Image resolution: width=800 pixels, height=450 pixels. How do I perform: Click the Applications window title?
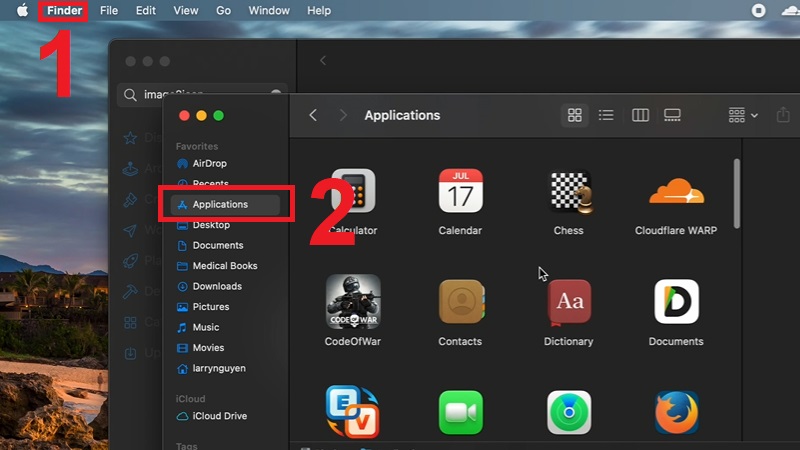point(402,115)
